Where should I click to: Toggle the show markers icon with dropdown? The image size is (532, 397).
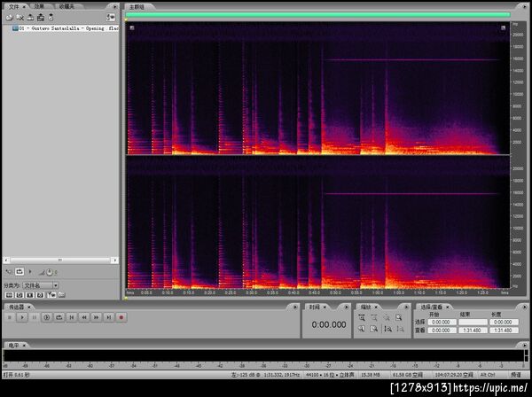pyautogui.click(x=51, y=295)
